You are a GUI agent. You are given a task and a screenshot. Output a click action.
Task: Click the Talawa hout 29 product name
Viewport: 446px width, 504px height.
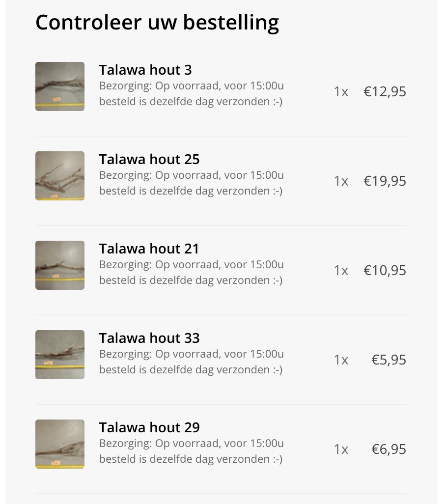[x=149, y=427]
